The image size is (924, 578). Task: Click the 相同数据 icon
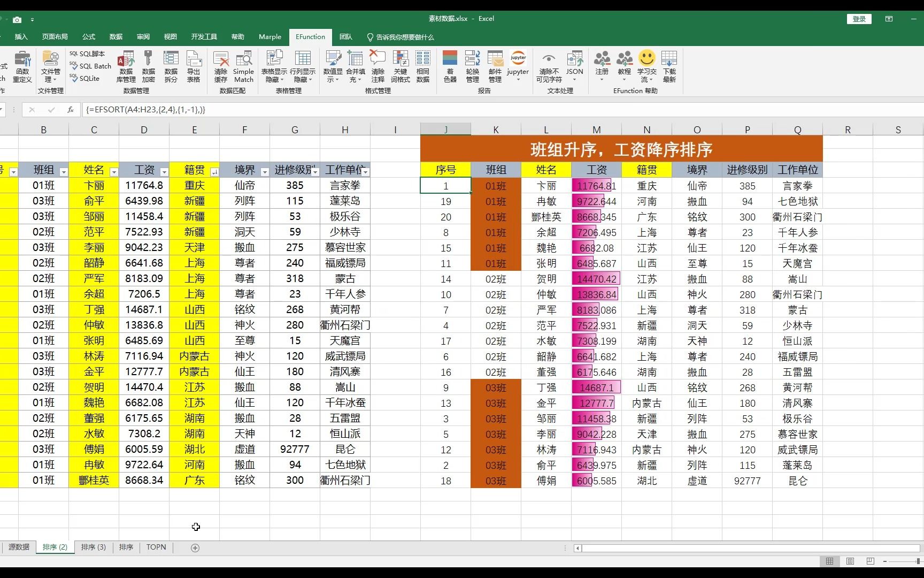[x=423, y=66]
